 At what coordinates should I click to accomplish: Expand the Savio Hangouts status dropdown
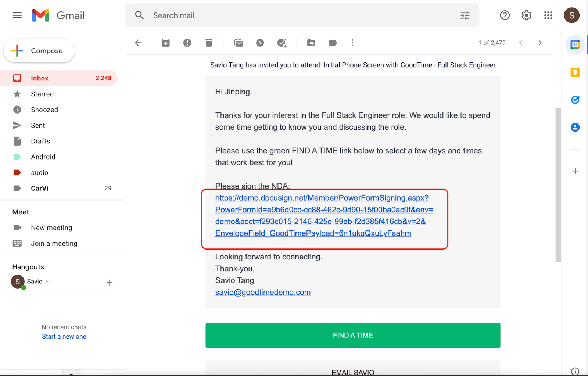pos(47,282)
